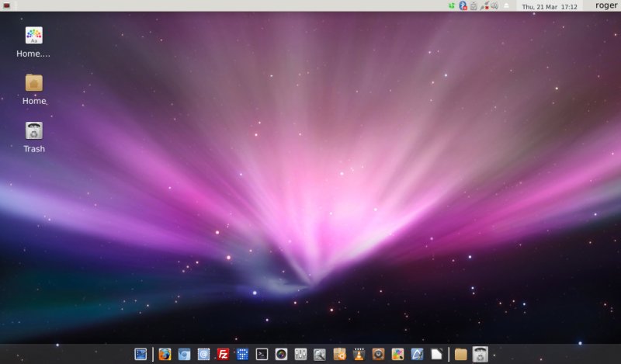621x364 pixels.
Task: Open the clock showing Thu, 21 Mar 17:12
Action: 550,7
